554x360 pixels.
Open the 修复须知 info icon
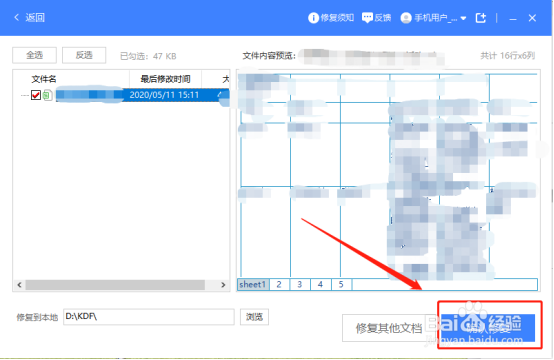point(313,18)
